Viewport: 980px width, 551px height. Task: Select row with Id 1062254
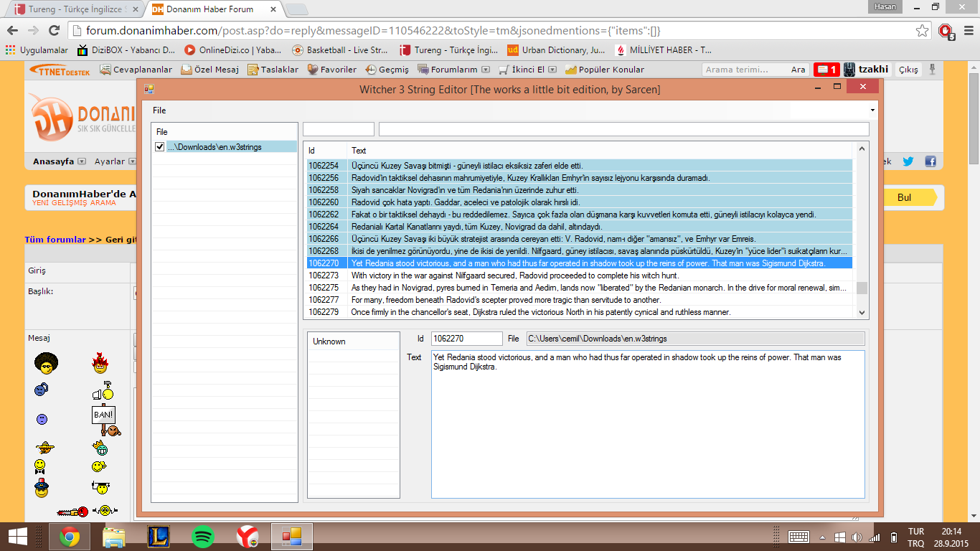click(580, 166)
